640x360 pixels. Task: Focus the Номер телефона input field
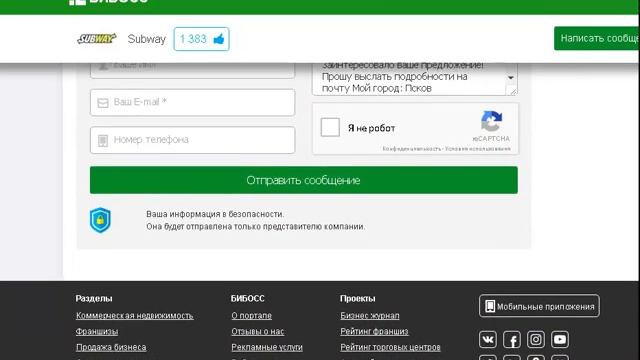pyautogui.click(x=192, y=140)
